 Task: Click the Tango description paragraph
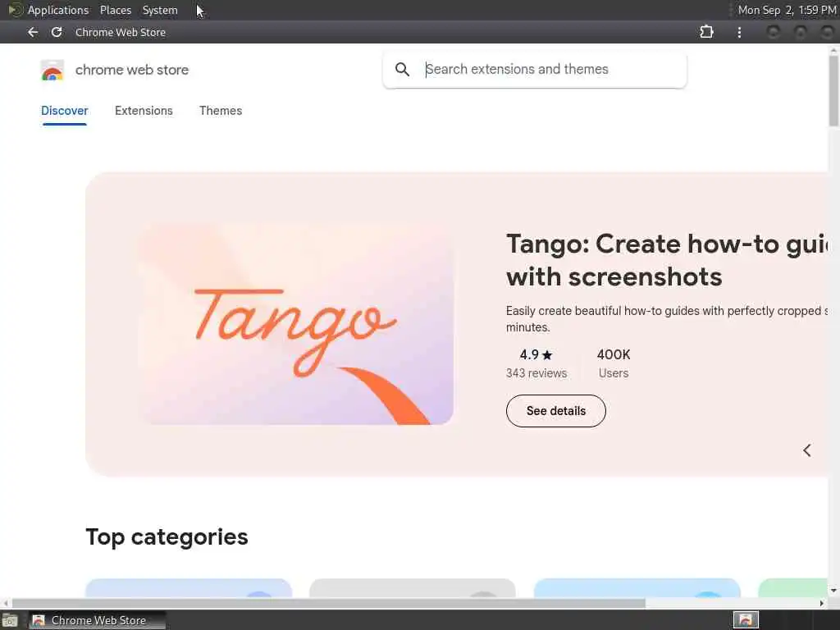(x=667, y=319)
